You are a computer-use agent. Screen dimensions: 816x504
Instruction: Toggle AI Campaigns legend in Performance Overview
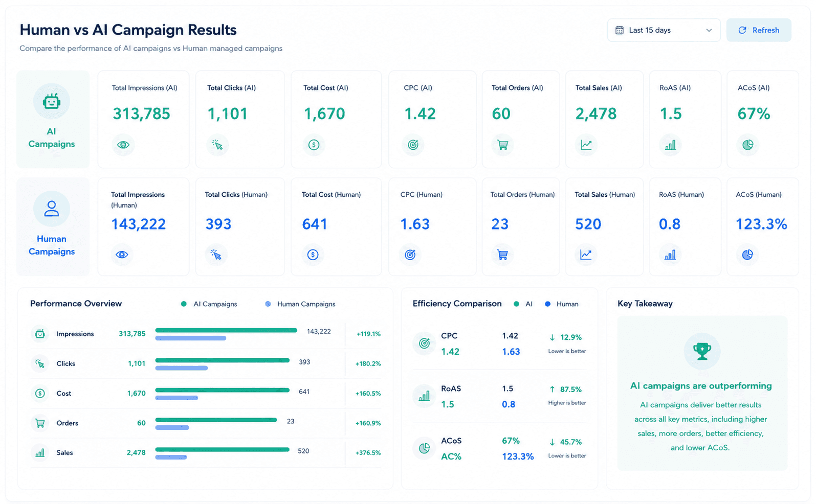(209, 304)
